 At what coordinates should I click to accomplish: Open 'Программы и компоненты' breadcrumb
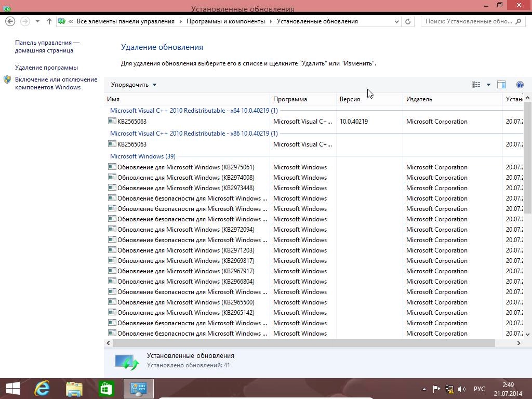tap(225, 21)
